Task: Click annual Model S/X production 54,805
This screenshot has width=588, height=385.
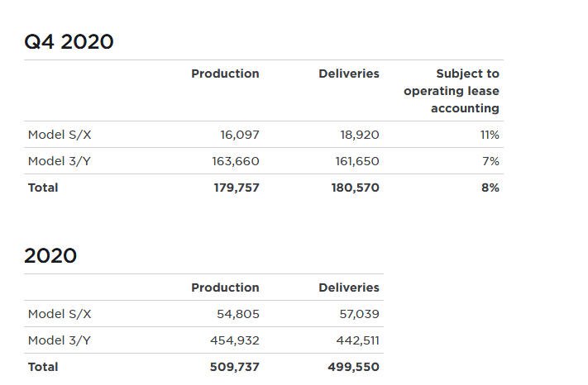Action: [238, 314]
